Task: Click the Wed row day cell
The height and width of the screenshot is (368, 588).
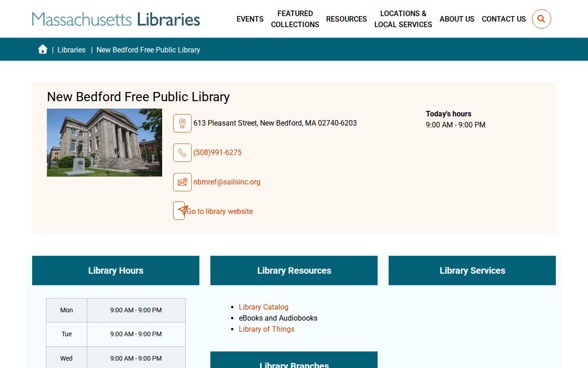Action: (67, 358)
